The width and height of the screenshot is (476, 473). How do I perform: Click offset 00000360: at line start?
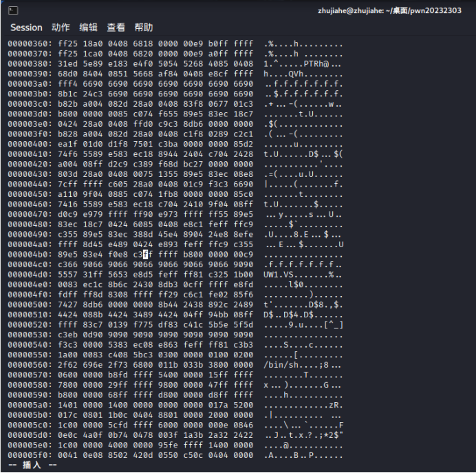point(30,44)
